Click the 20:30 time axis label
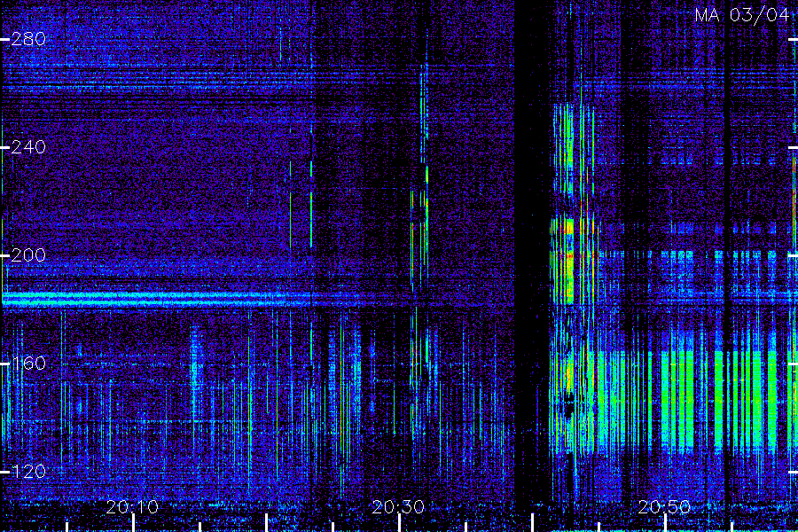The width and height of the screenshot is (798, 532). 398,507
